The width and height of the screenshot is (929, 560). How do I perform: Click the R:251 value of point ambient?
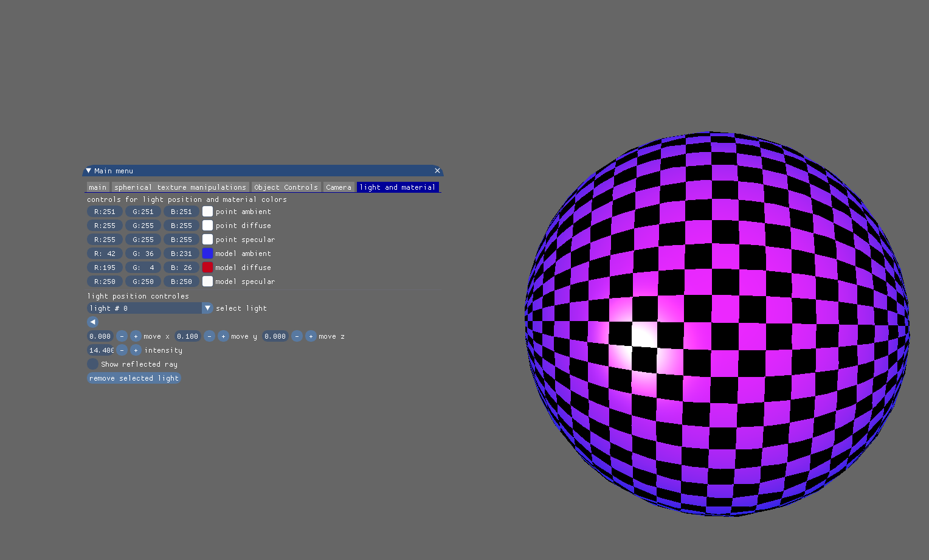pos(104,211)
